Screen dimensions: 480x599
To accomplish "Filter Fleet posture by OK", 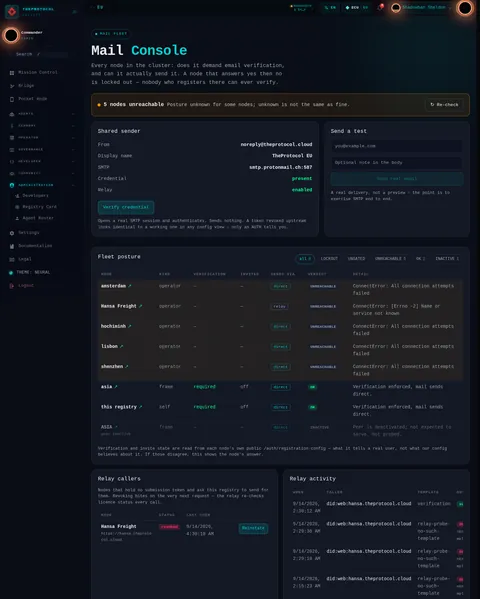I will [420, 259].
